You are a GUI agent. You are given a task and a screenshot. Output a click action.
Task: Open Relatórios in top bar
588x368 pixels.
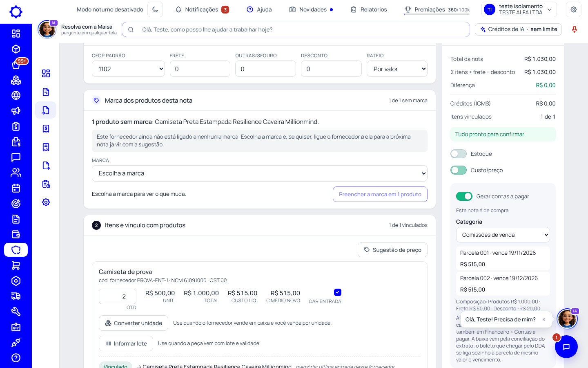[369, 9]
